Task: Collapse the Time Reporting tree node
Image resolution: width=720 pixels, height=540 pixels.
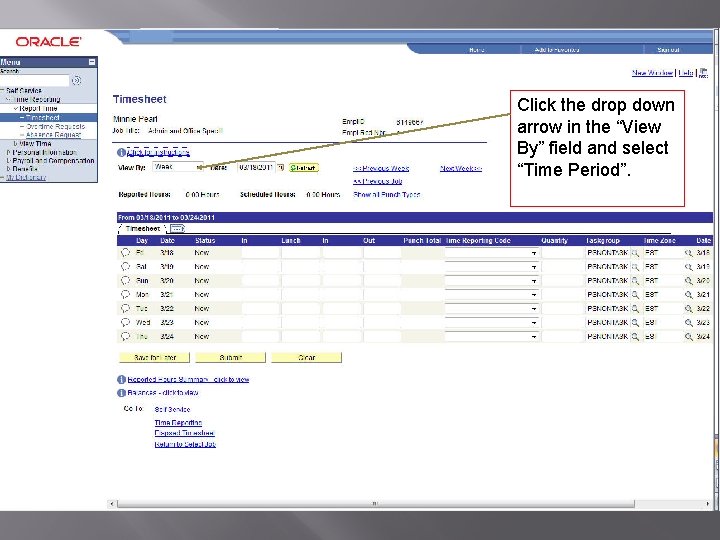Action: pos(8,99)
